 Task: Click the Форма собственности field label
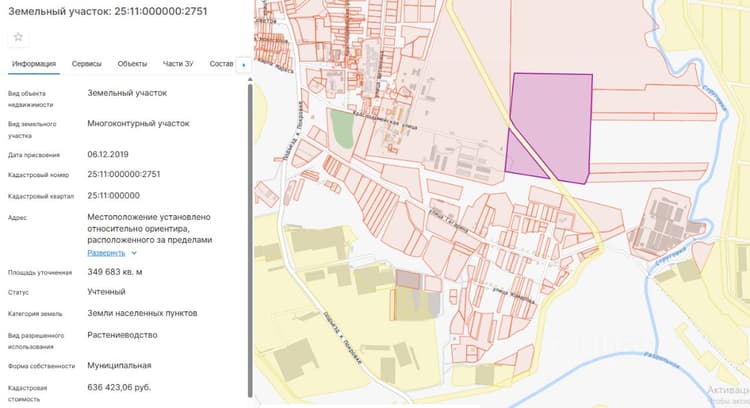click(x=42, y=366)
